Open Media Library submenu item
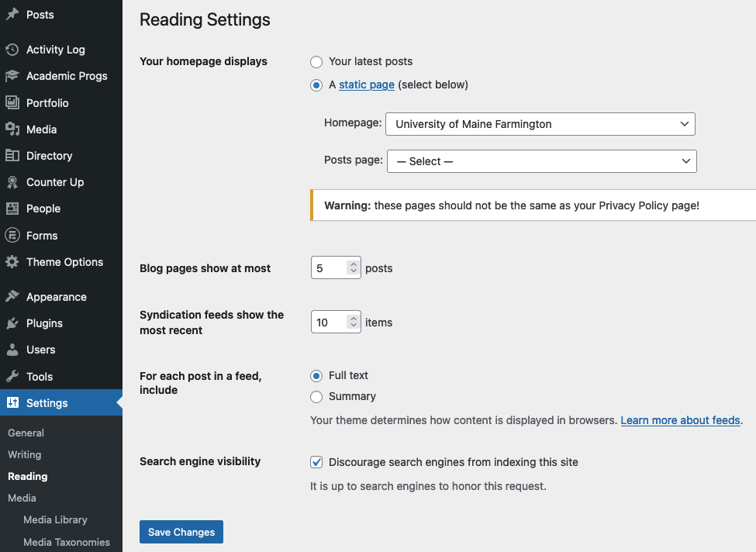 (x=56, y=519)
